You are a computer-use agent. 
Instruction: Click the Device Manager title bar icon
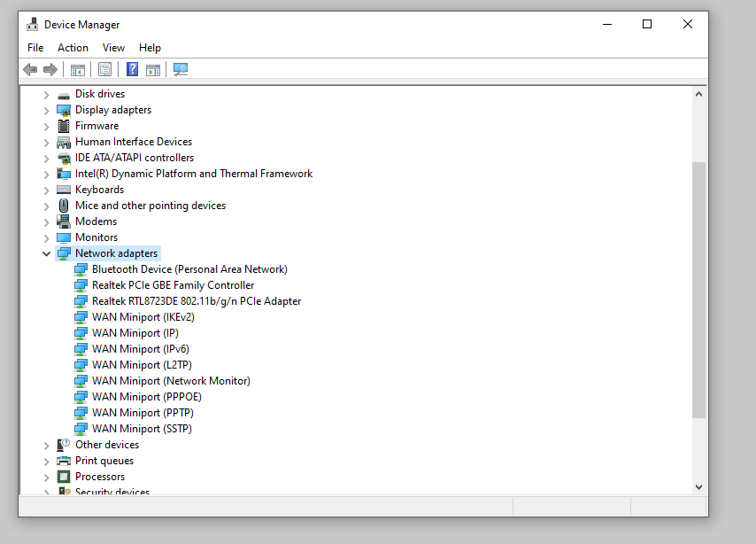tap(32, 24)
